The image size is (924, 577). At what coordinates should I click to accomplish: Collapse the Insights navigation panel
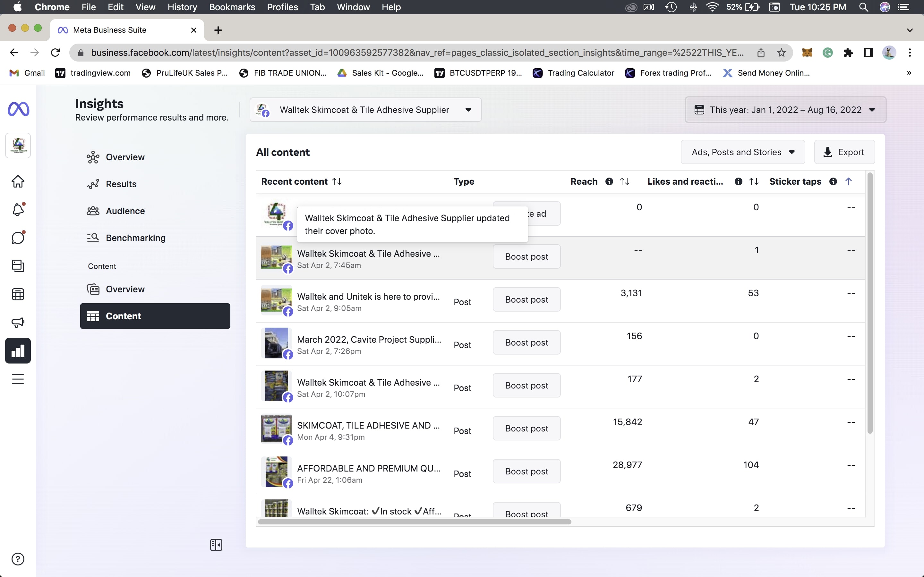[x=216, y=545]
